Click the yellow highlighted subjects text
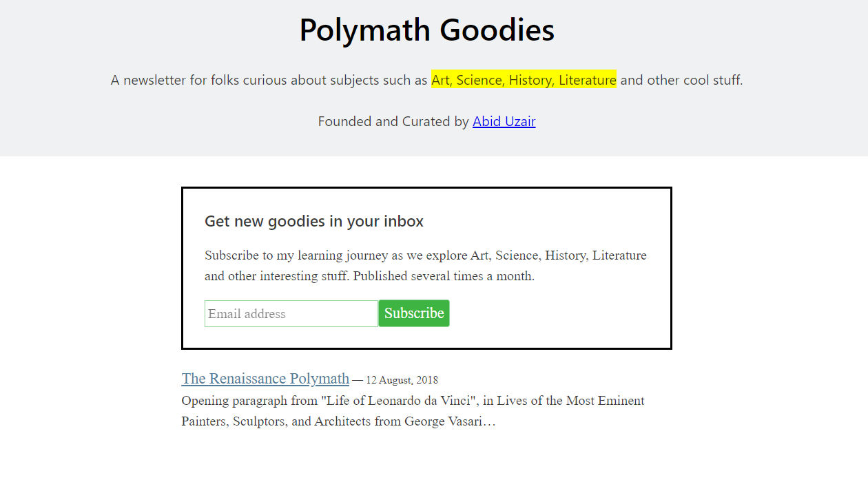This screenshot has width=868, height=482. pyautogui.click(x=524, y=81)
